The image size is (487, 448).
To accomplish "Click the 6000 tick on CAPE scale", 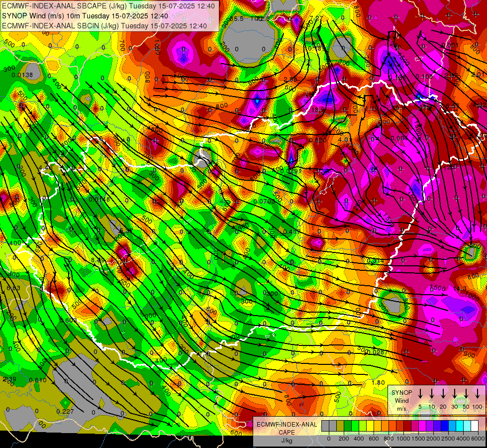I will tap(478, 439).
